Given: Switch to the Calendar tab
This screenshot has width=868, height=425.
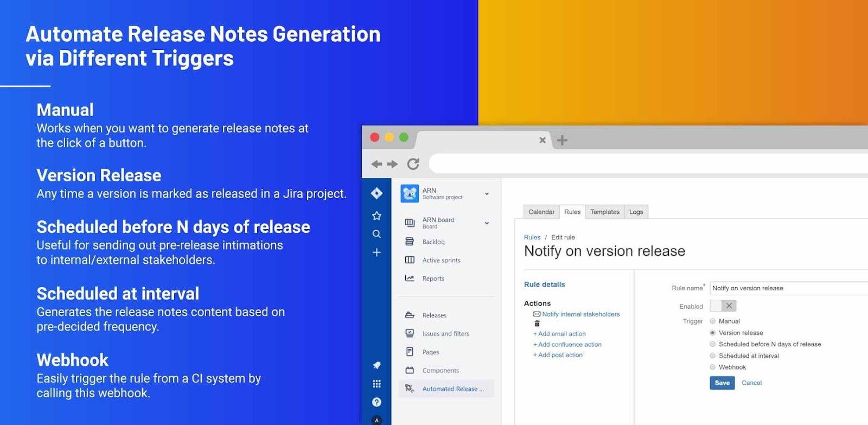Looking at the screenshot, I should coord(541,212).
